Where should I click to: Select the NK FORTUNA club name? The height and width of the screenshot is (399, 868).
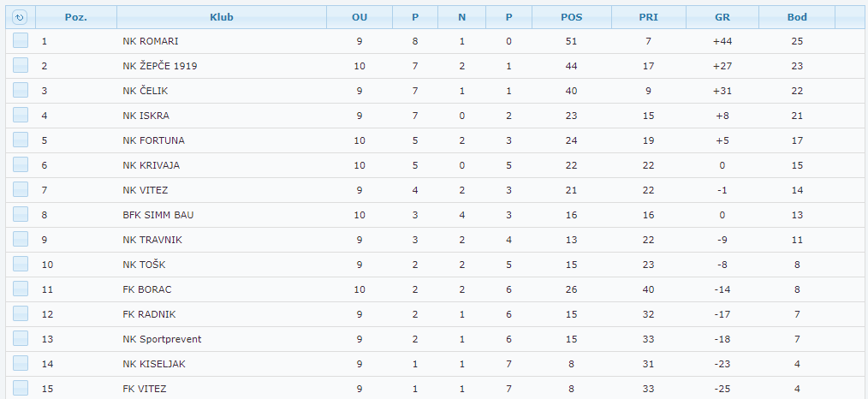[153, 140]
